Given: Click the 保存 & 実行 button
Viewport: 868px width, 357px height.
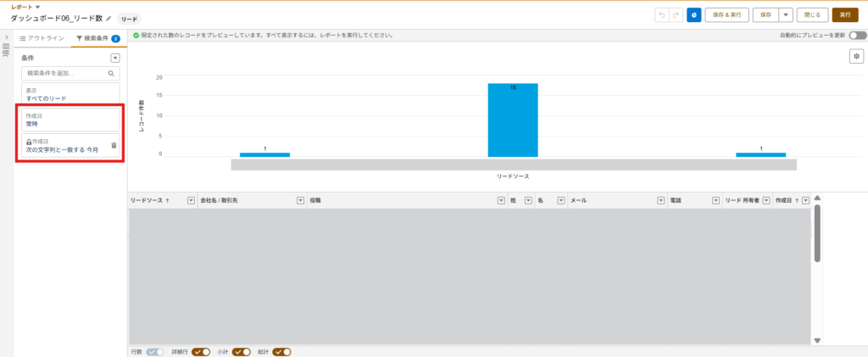Looking at the screenshot, I should [726, 14].
